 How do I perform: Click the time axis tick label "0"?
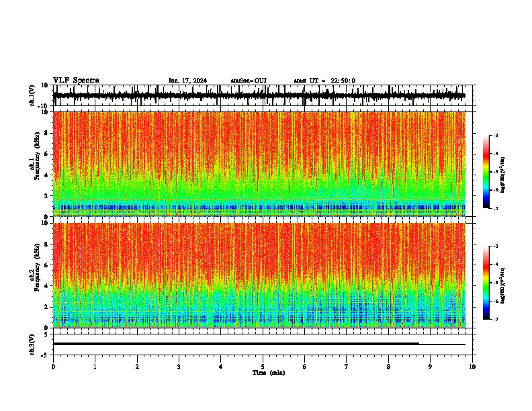coord(53,367)
